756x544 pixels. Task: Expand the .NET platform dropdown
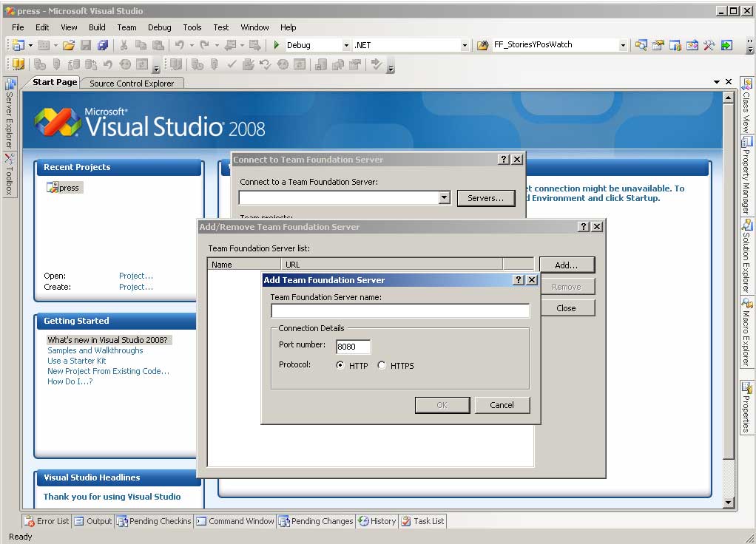[465, 45]
